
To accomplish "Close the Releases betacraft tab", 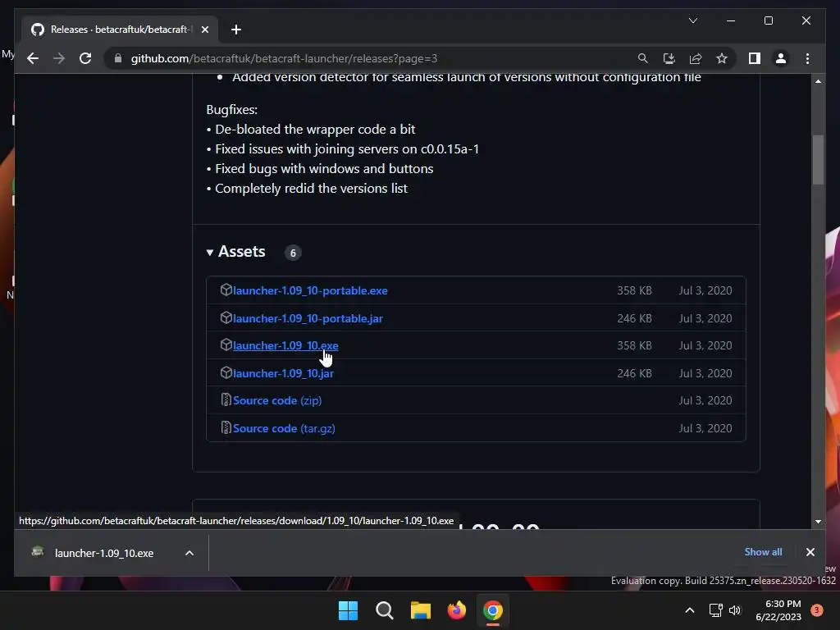I will (x=204, y=30).
